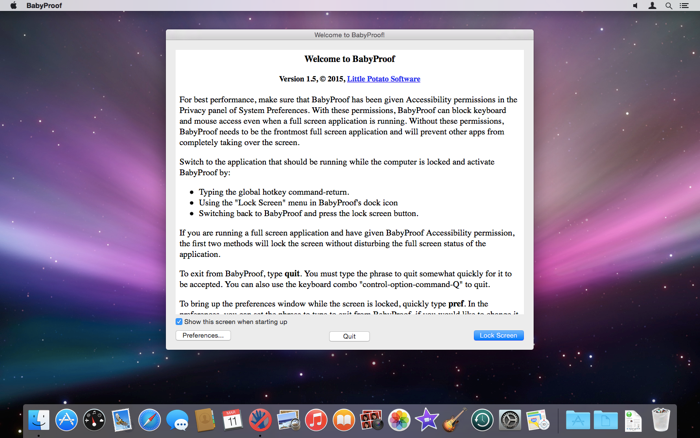
Task: Open Spotlight search magnifier icon
Action: [668, 5]
